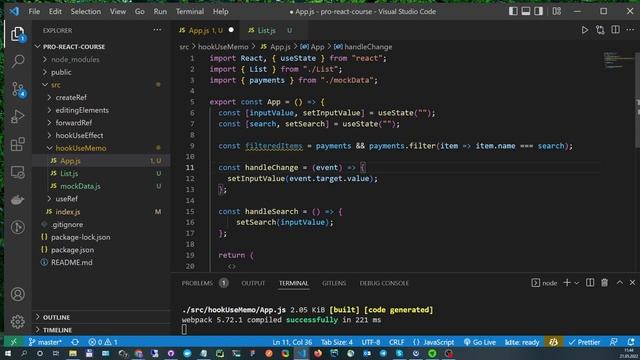Split the terminal panel
The width and height of the screenshot is (640, 360).
[590, 282]
